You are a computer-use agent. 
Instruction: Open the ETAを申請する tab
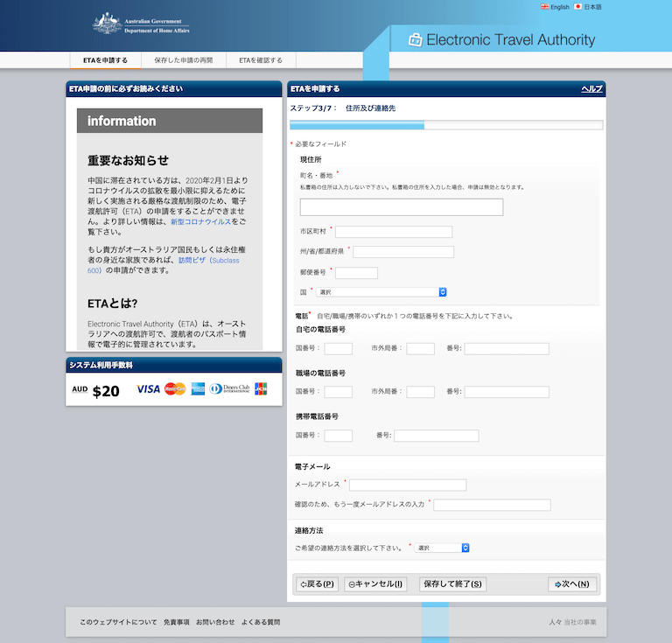click(105, 60)
